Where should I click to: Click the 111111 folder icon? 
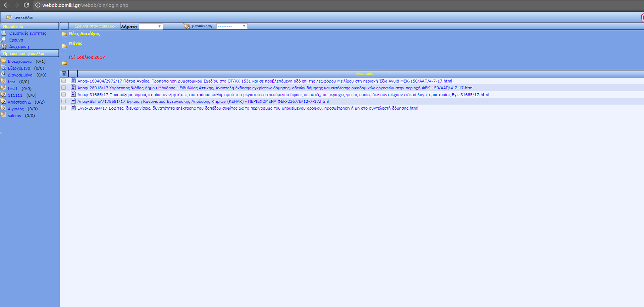click(x=3, y=95)
